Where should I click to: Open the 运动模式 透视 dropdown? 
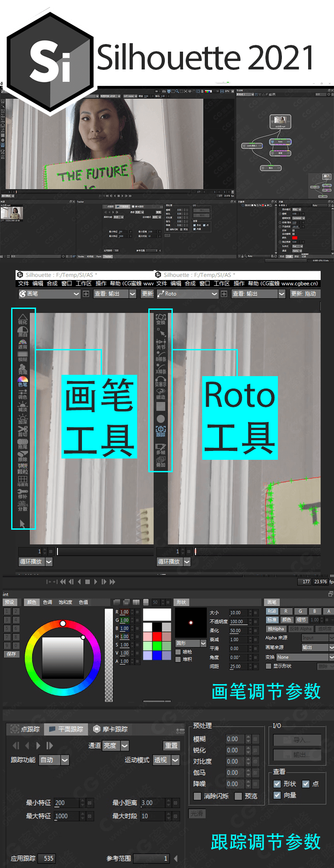coord(166,760)
